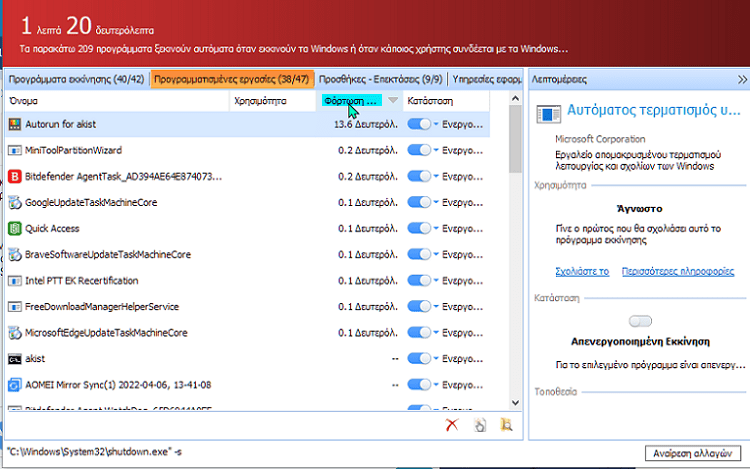The height and width of the screenshot is (469, 750).
Task: Open the Υπηρεσίες εφαρμ. tab
Action: coord(486,79)
